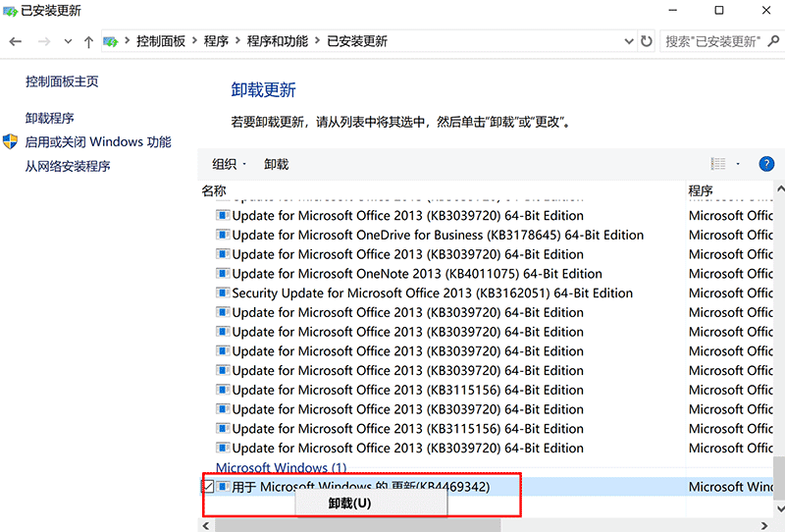Choose 卸载(U) from the context menu
The width and height of the screenshot is (785, 532).
(x=350, y=503)
